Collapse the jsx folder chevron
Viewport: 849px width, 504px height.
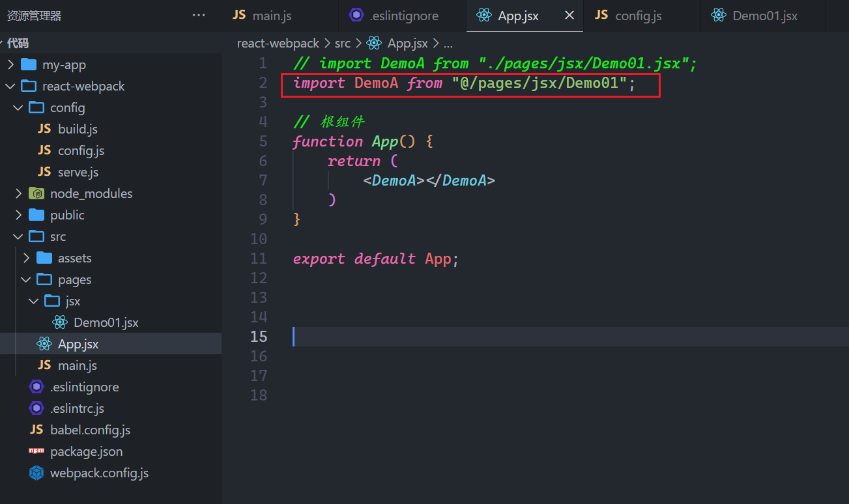(x=34, y=301)
